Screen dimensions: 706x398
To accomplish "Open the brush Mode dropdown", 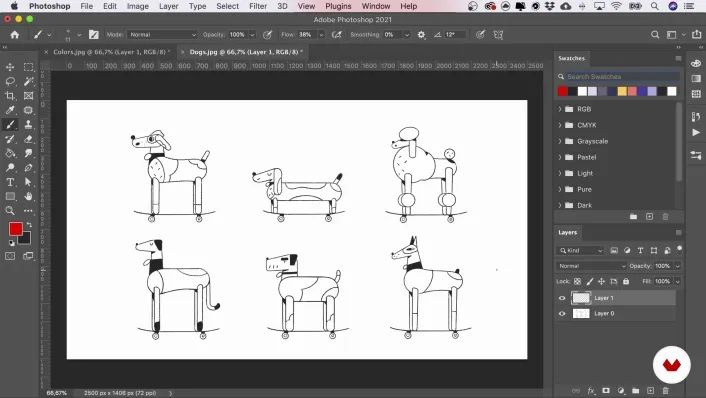I will (x=163, y=35).
